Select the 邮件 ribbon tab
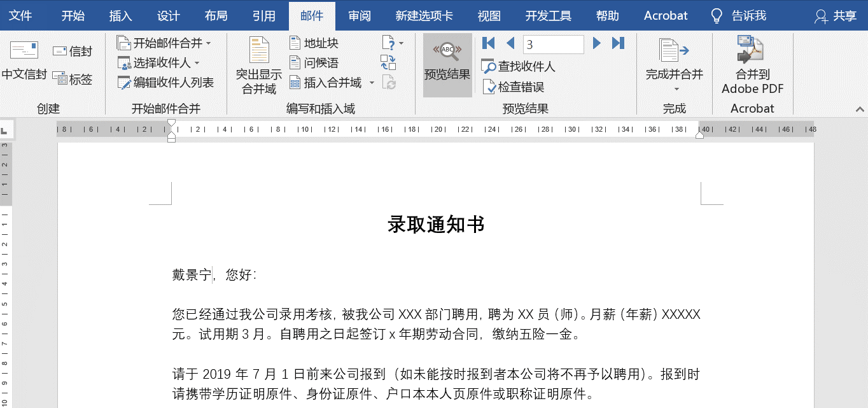Viewport: 868px width, 408px height. 312,16
